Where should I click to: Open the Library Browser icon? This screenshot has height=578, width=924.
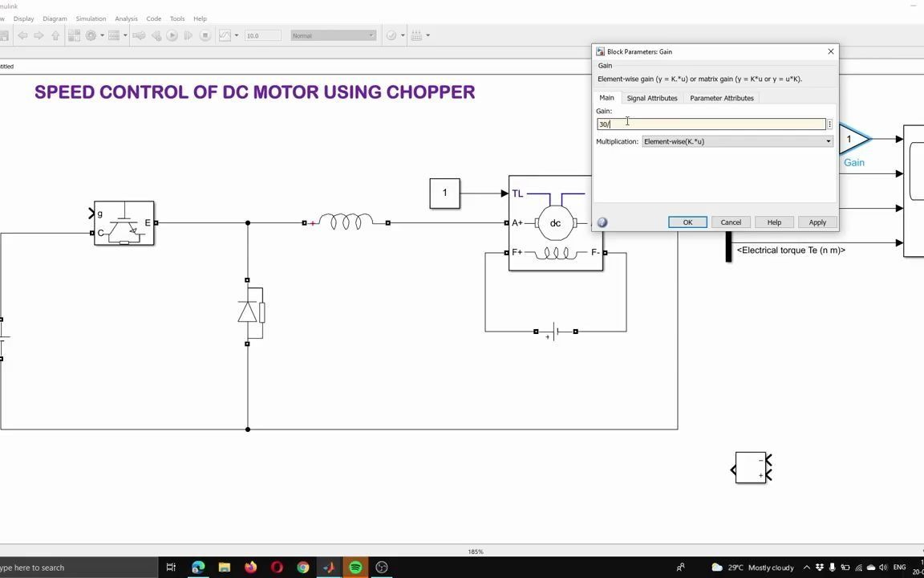pyautogui.click(x=74, y=35)
